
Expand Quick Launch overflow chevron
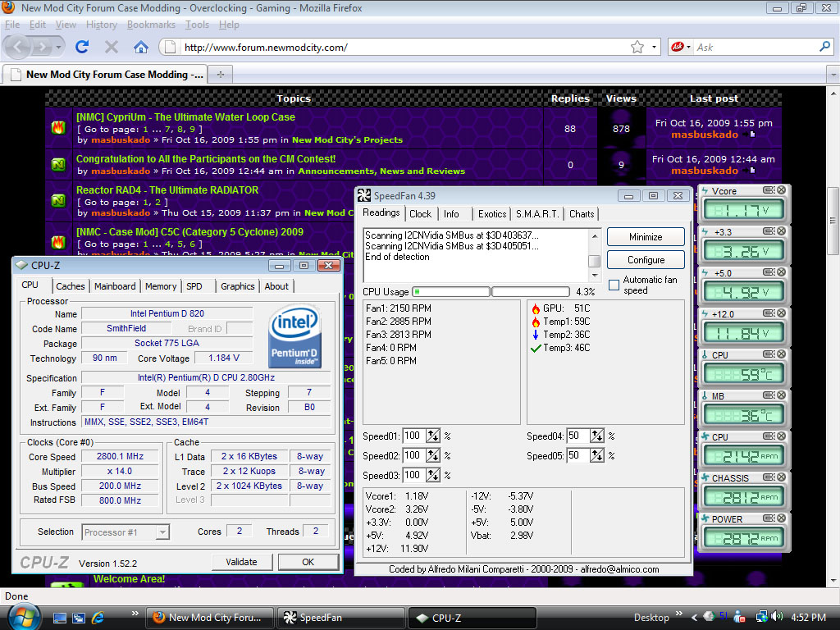(x=135, y=614)
